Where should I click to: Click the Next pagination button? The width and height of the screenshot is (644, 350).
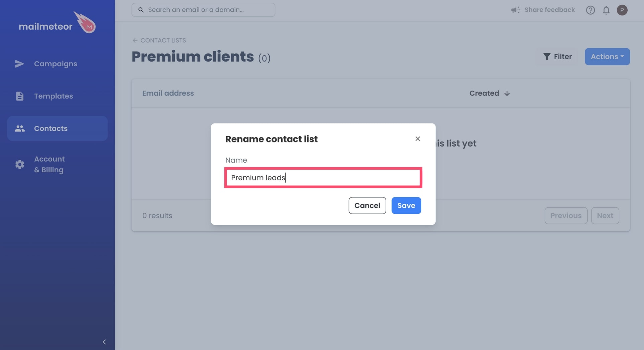[605, 215]
